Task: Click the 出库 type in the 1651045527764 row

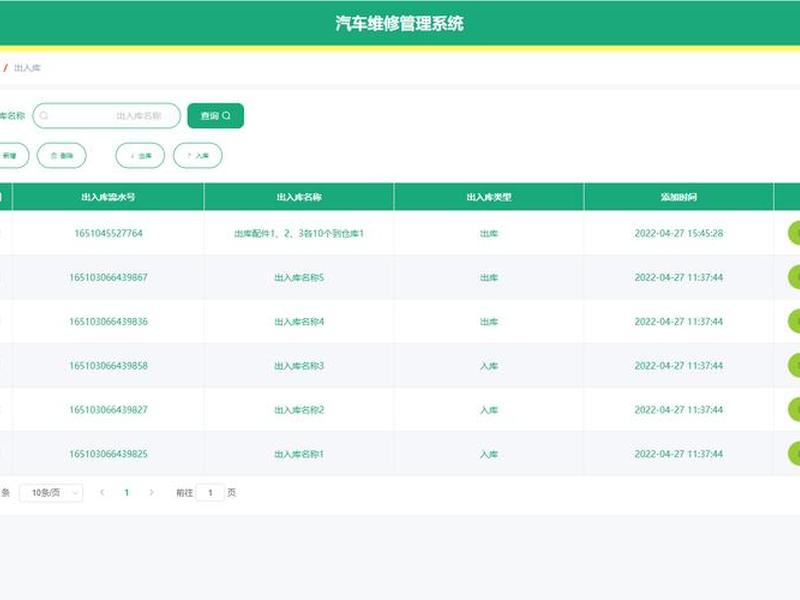Action: click(489, 234)
